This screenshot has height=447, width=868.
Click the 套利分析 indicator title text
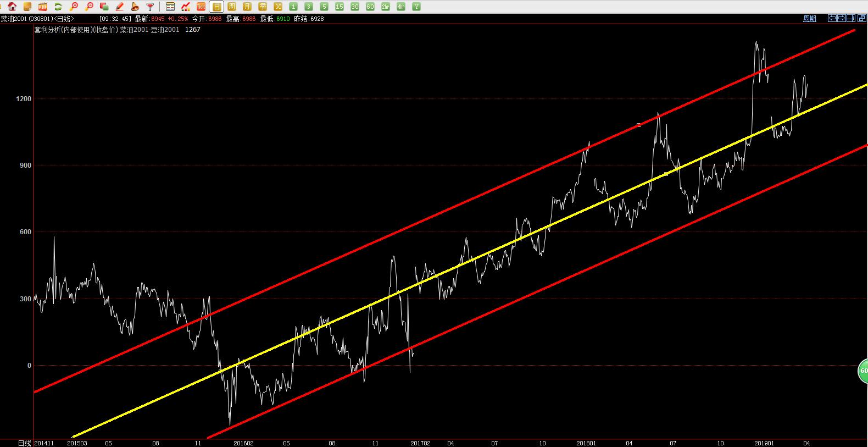click(107, 30)
